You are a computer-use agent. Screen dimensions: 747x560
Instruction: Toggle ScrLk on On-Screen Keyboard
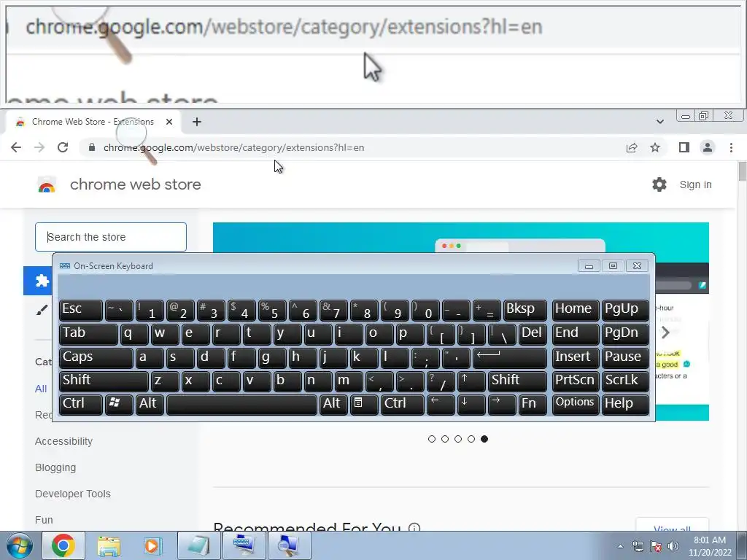pyautogui.click(x=625, y=381)
